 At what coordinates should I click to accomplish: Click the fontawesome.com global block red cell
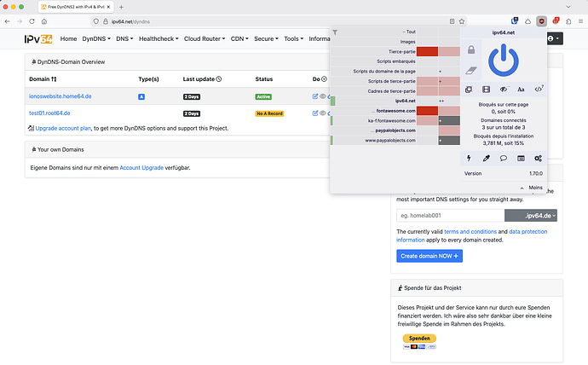coord(427,110)
